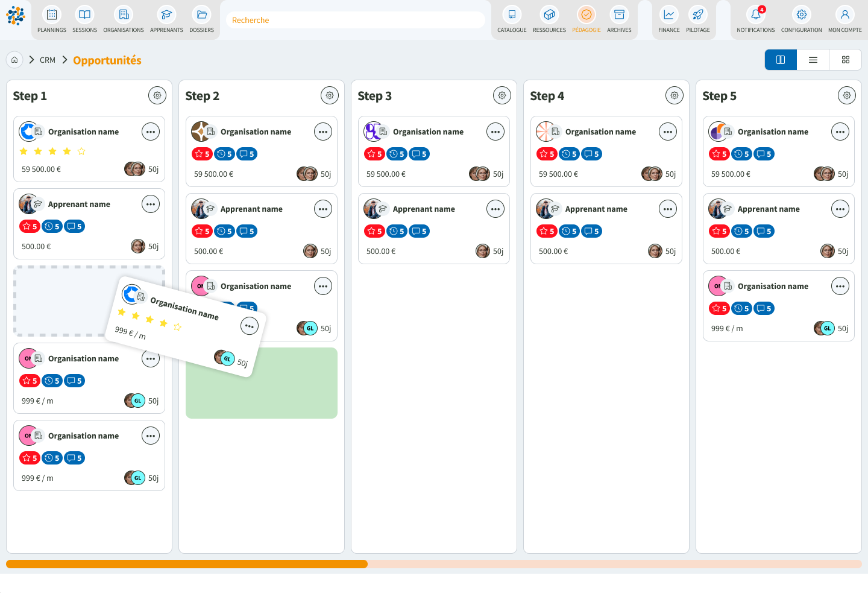
Task: Click the home breadcrumb button
Action: click(x=14, y=60)
